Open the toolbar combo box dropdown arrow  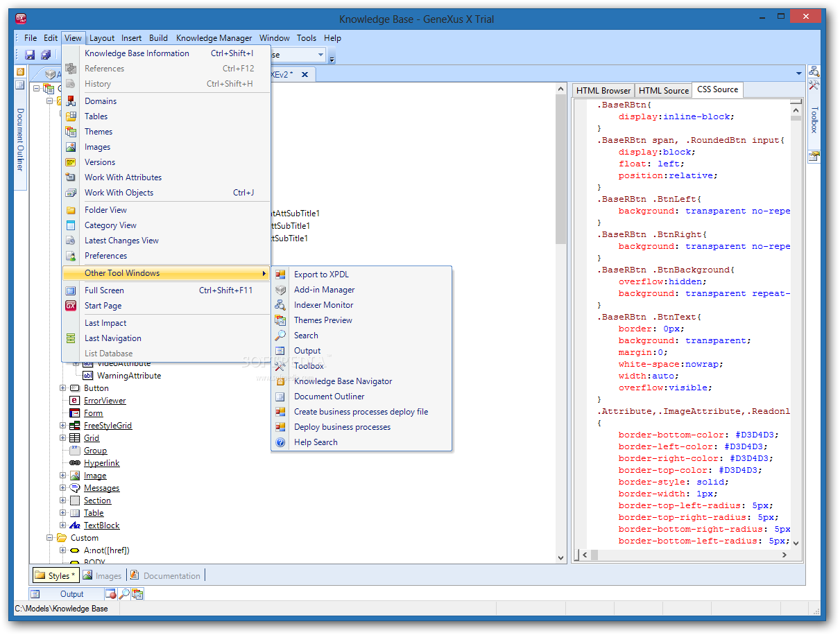pos(320,55)
